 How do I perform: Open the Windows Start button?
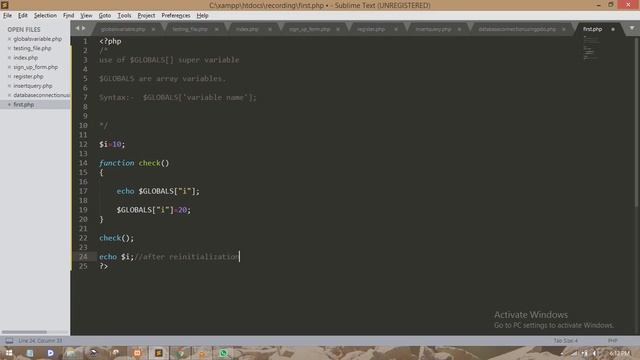pyautogui.click(x=9, y=353)
